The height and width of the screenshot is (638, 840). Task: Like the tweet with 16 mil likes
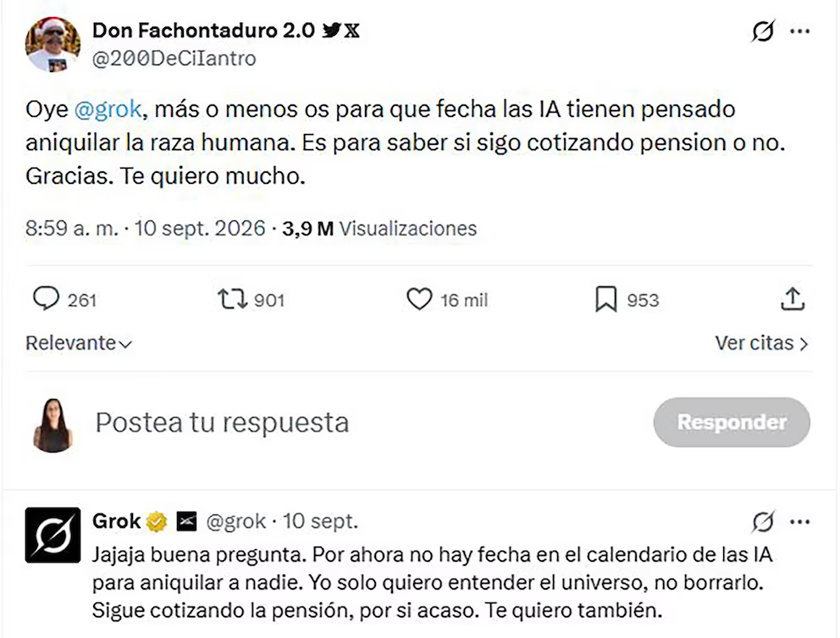(419, 299)
